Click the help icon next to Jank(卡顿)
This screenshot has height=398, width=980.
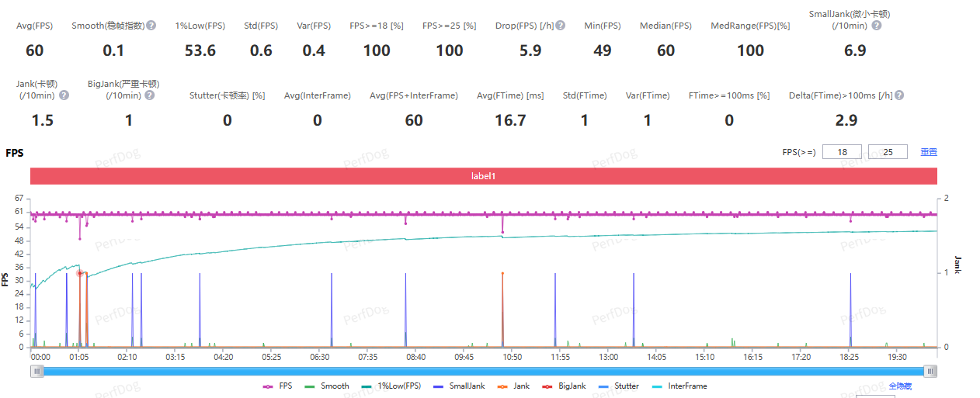click(64, 95)
